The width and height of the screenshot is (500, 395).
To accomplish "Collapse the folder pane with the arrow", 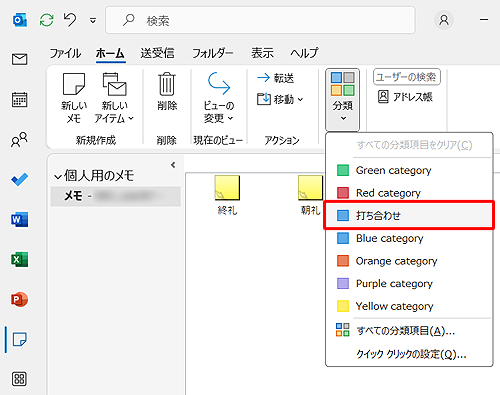I will tap(173, 165).
